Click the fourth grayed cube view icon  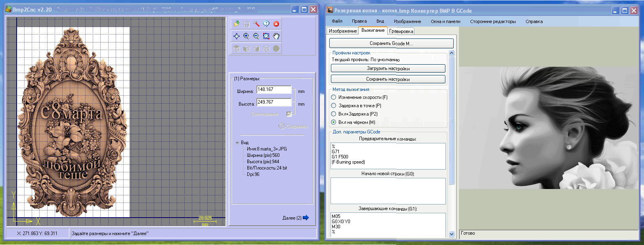tap(266, 48)
